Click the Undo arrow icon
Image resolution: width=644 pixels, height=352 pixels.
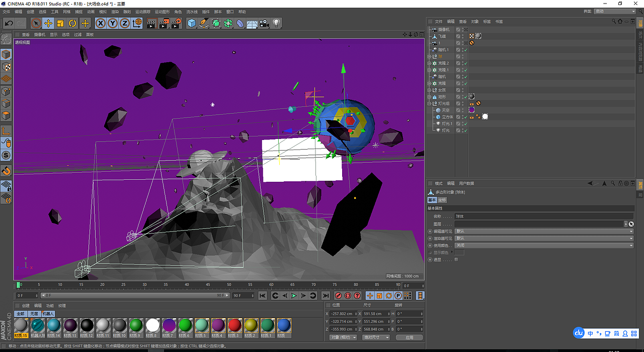point(9,23)
